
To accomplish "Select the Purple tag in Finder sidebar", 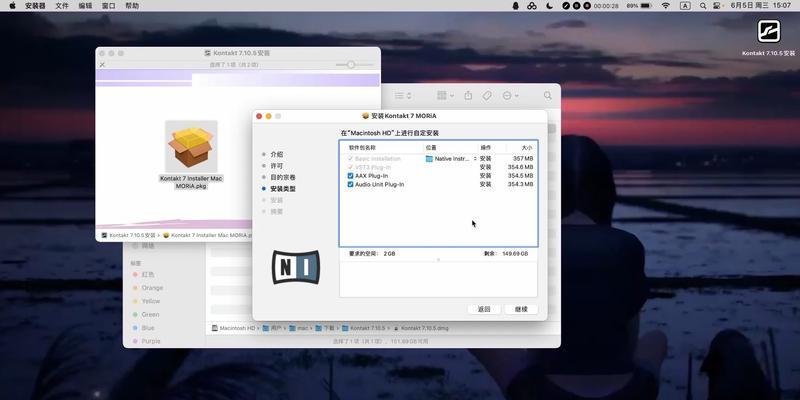I will 151,341.
